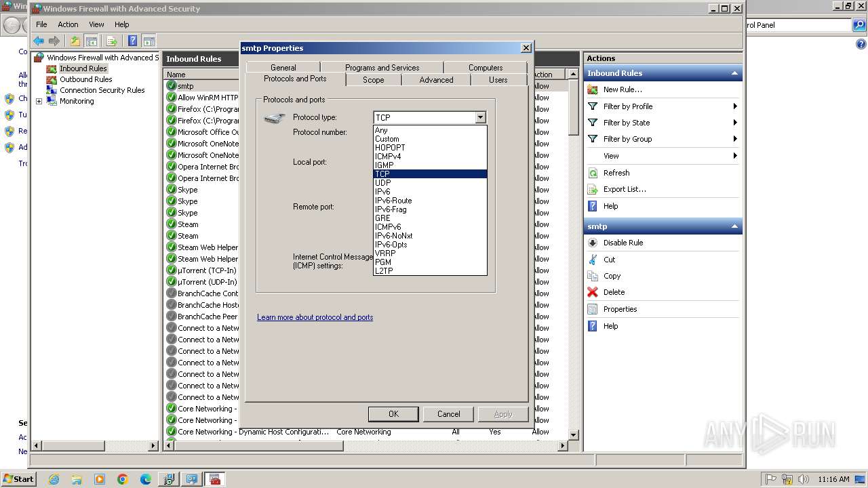Click the Export List toolbar icon
This screenshot has height=488, width=868.
point(112,41)
